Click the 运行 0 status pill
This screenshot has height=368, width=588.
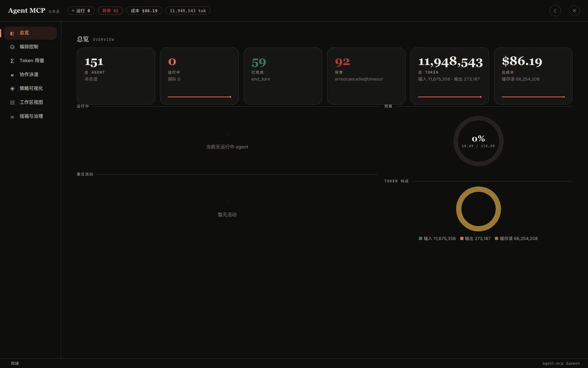point(81,11)
